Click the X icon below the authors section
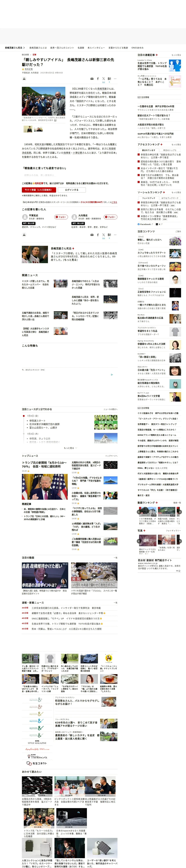The image size is (186, 868). (x=104, y=235)
